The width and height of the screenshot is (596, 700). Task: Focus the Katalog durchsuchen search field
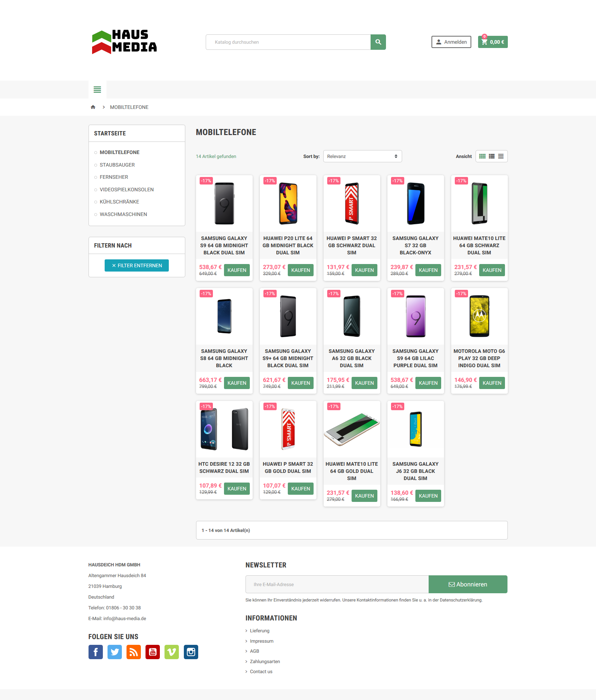click(288, 42)
